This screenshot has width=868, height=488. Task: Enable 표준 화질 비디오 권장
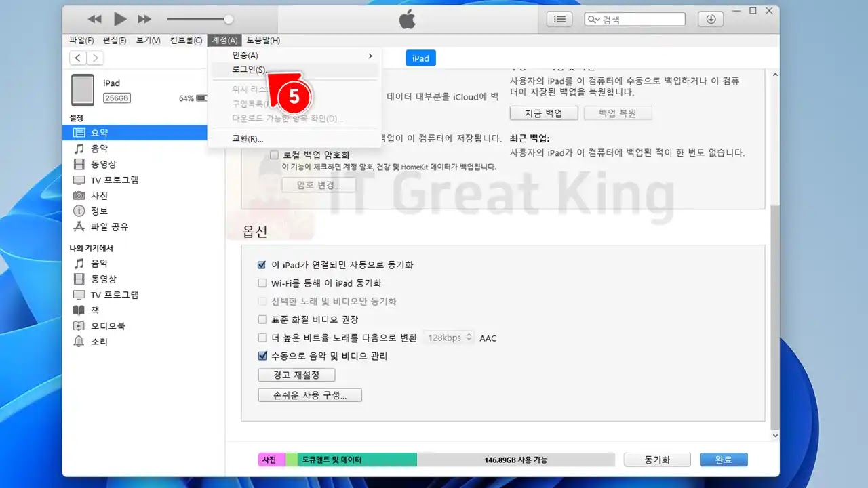pos(262,320)
